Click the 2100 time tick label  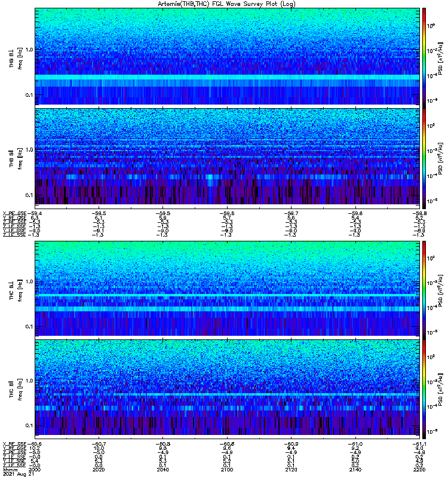227,470
